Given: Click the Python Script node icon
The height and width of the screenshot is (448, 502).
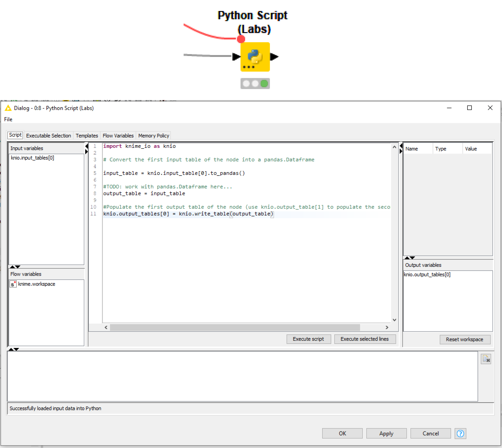Looking at the screenshot, I should coord(255,57).
